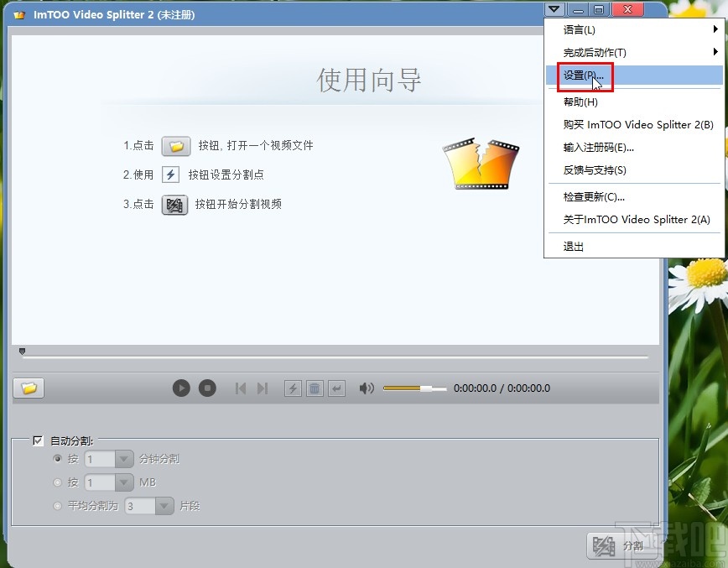Click the lightning icon in wizard step 2
This screenshot has width=728, height=568.
(x=170, y=175)
